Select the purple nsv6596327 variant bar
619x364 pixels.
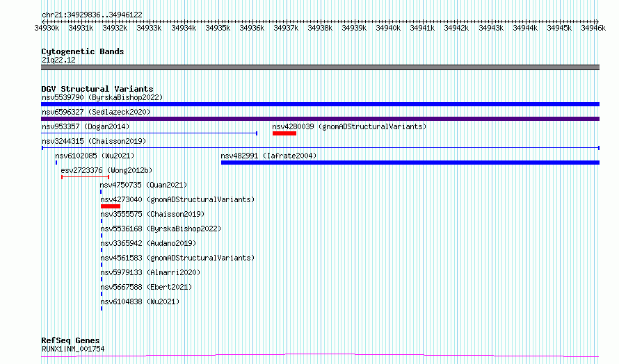point(320,119)
